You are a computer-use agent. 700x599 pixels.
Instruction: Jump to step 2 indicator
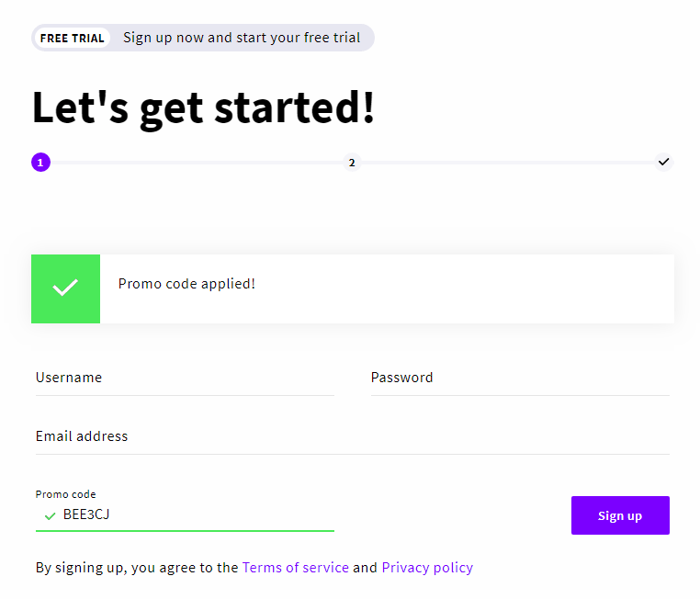(x=351, y=163)
